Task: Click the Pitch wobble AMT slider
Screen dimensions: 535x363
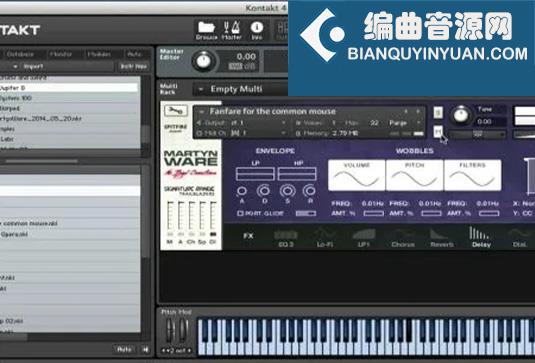Action: click(431, 214)
